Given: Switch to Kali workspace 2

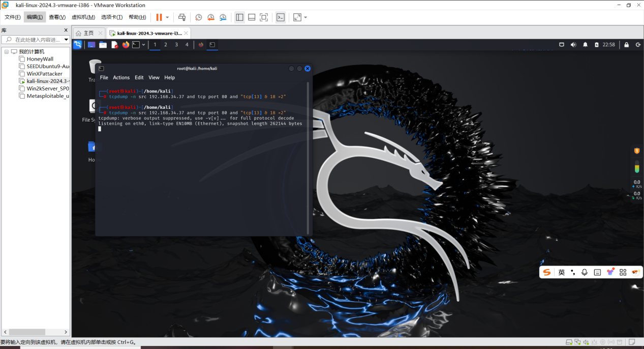Looking at the screenshot, I should point(166,45).
